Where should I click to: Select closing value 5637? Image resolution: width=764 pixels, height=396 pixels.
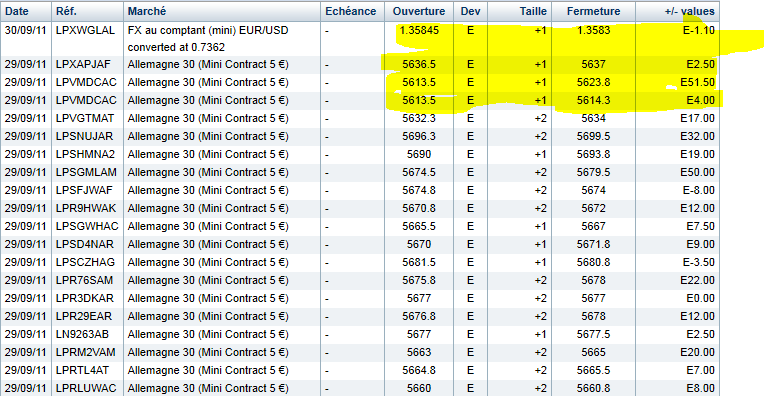tap(593, 64)
